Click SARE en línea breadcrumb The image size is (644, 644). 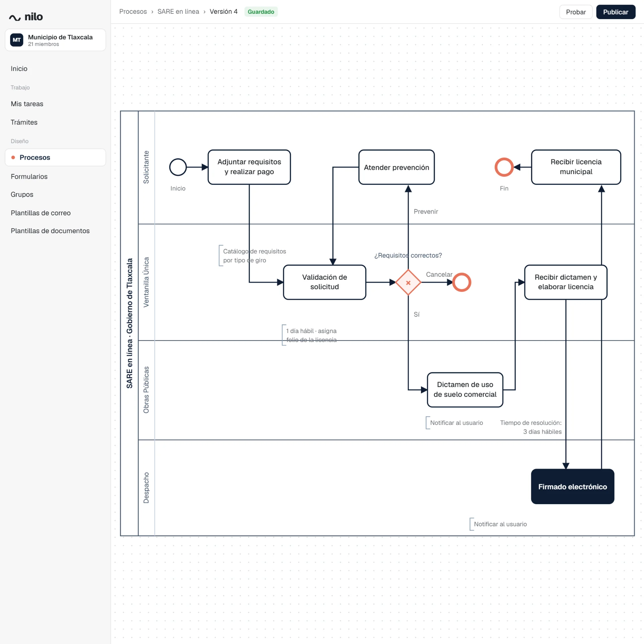[178, 12]
